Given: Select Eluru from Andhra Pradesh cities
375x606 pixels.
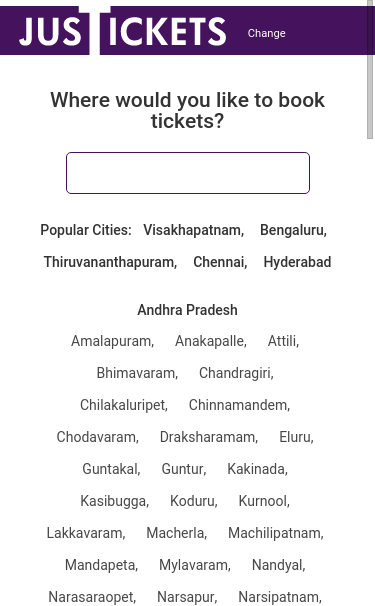Looking at the screenshot, I should click(x=296, y=437).
